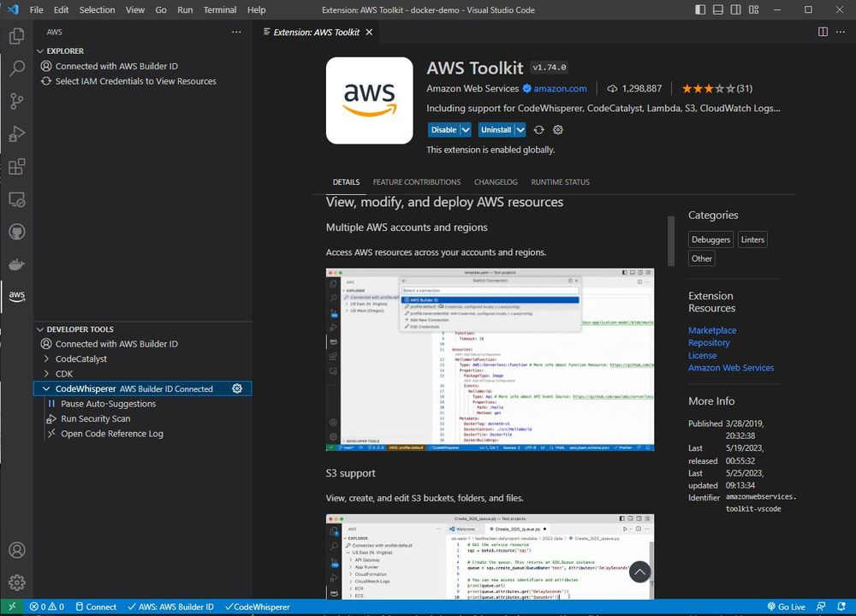Open the Extensions view
Viewport: 856px width, 616px height.
[x=16, y=166]
